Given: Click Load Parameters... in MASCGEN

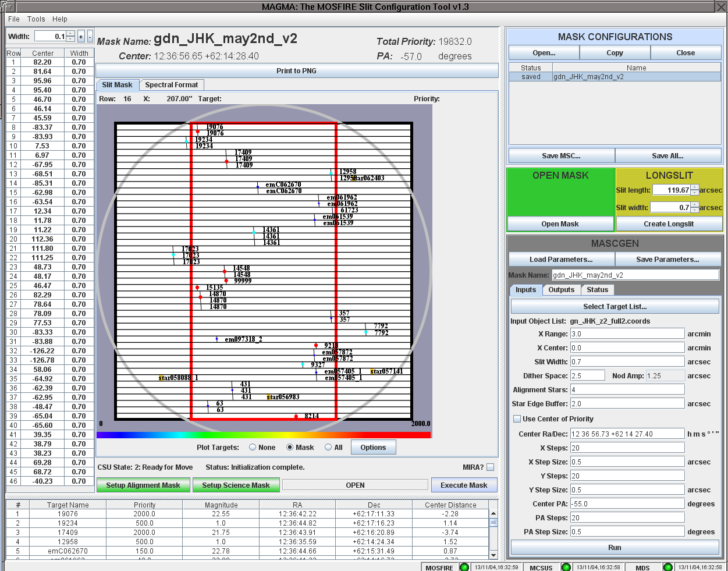Looking at the screenshot, I should 562,260.
